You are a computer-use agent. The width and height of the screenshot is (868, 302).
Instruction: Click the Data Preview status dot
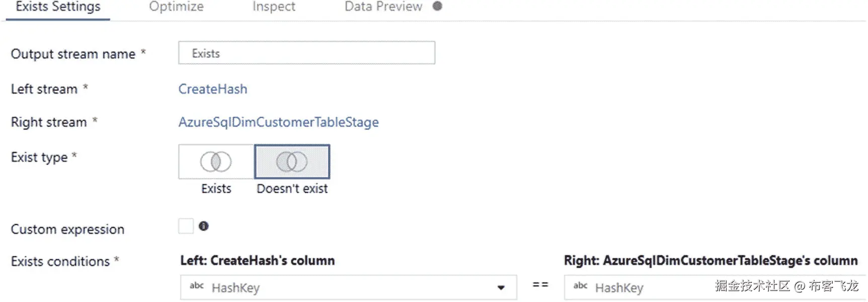click(437, 6)
